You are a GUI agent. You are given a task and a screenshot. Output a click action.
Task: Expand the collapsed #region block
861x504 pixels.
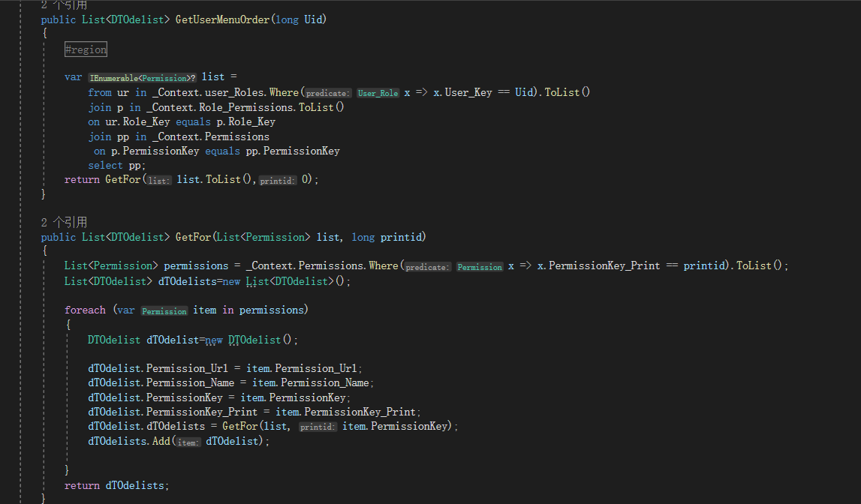86,49
